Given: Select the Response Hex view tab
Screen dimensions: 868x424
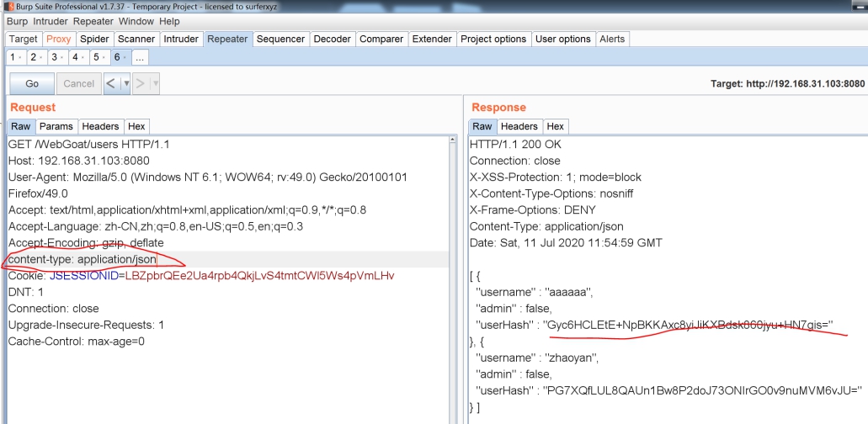Looking at the screenshot, I should (555, 126).
